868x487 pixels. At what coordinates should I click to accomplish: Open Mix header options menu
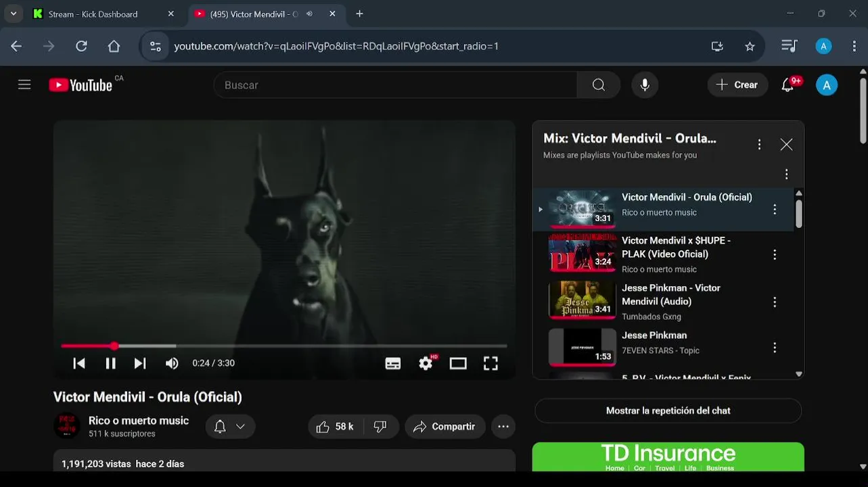click(759, 144)
